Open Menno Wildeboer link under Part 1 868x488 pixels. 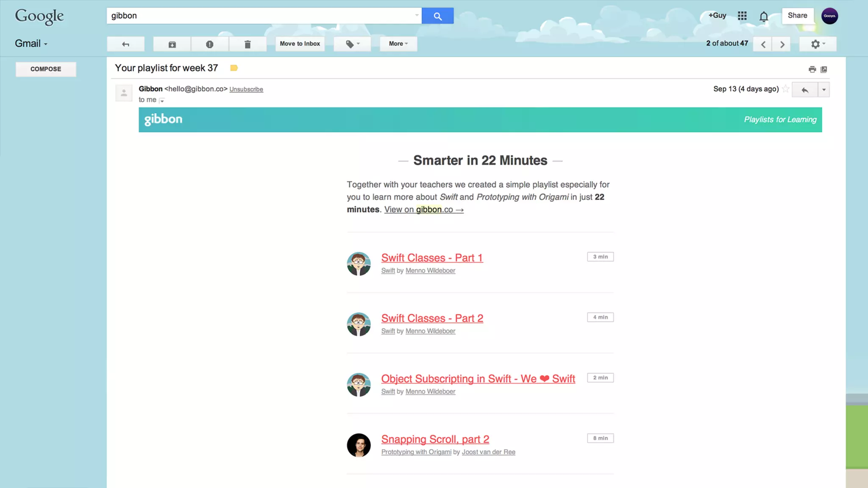(x=430, y=271)
